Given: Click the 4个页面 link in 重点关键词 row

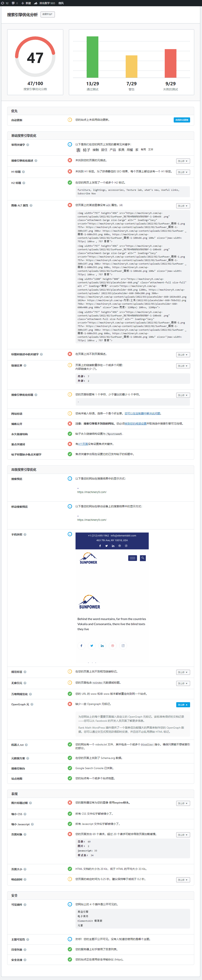Looking at the screenshot, I should [83, 444].
